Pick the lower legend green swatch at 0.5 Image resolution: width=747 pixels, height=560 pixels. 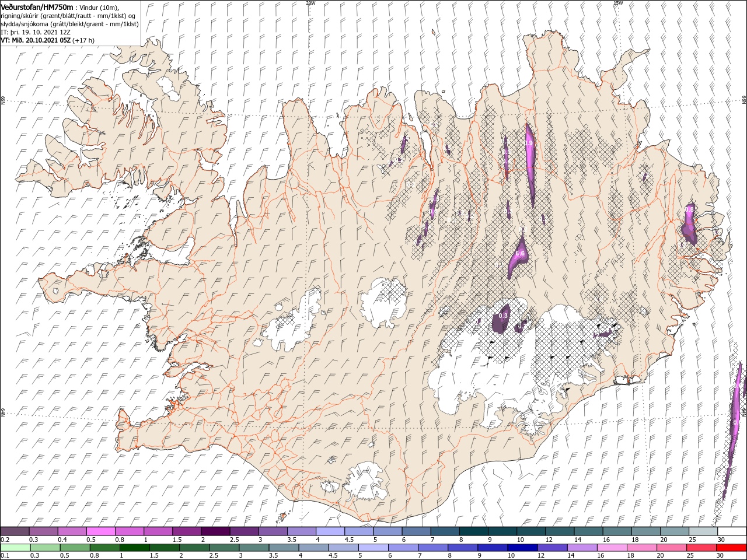coord(75,548)
